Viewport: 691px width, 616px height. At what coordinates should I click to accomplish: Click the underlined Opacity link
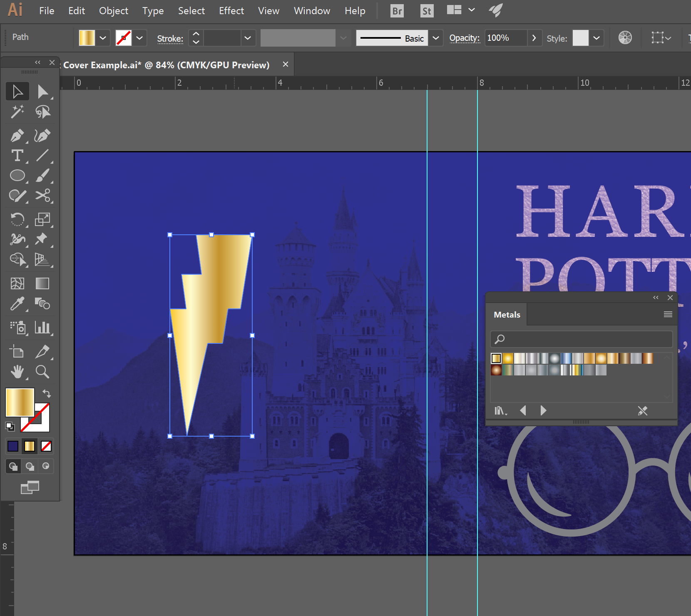[464, 37]
